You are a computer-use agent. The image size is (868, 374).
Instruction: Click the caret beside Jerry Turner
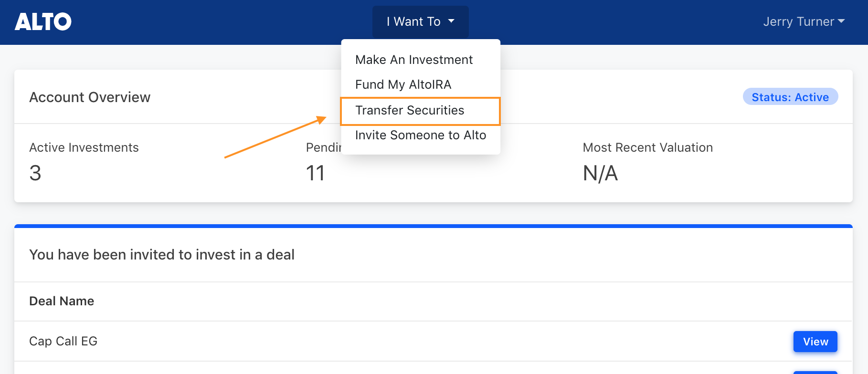click(841, 21)
